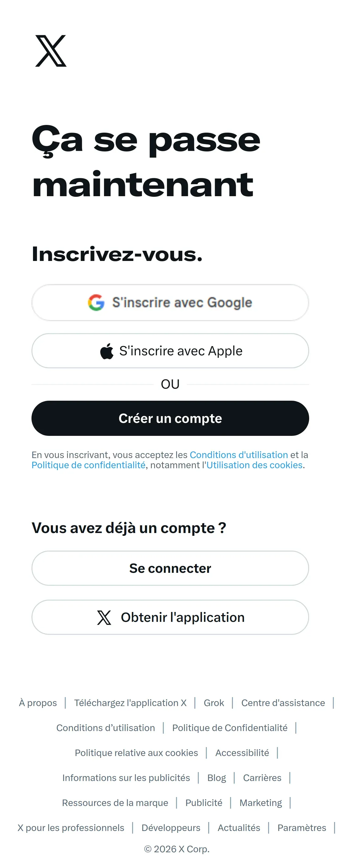This screenshot has height=868, width=361.
Task: Visit the Grok footer link
Action: pyautogui.click(x=214, y=703)
